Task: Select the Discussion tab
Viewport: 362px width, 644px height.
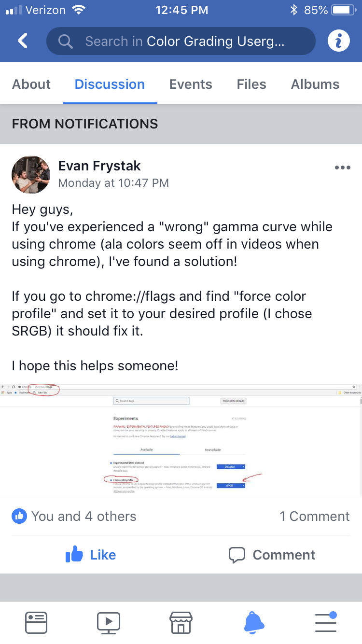Action: 110,84
